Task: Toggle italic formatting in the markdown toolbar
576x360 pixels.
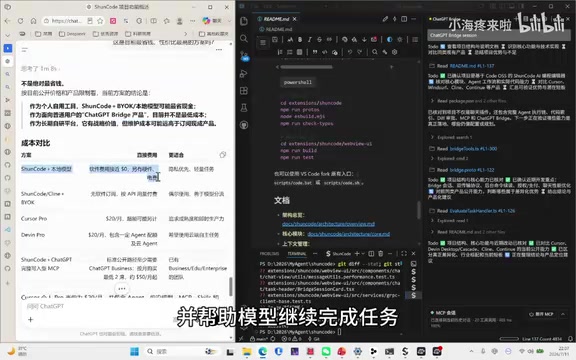Action: (x=310, y=39)
